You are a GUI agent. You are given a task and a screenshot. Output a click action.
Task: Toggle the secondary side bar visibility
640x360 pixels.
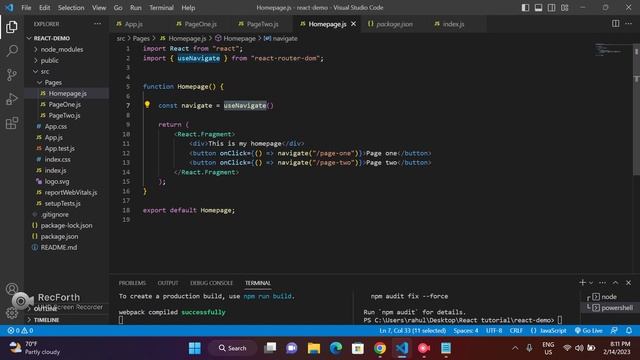click(x=551, y=8)
